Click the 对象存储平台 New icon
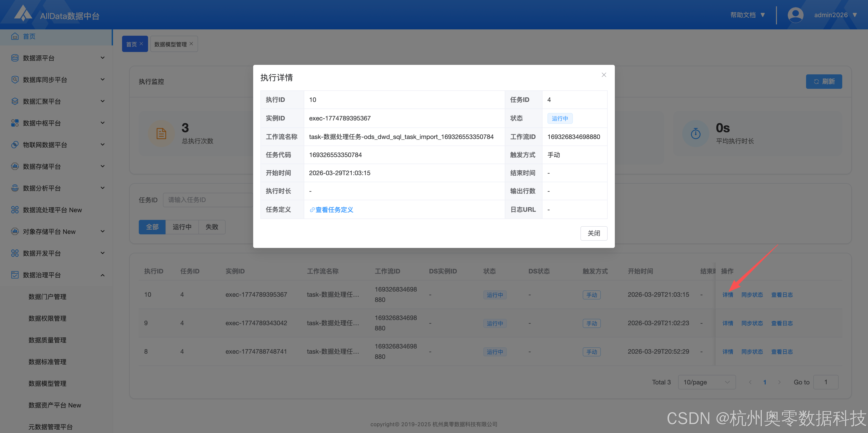Viewport: 868px width, 433px height. pos(15,231)
